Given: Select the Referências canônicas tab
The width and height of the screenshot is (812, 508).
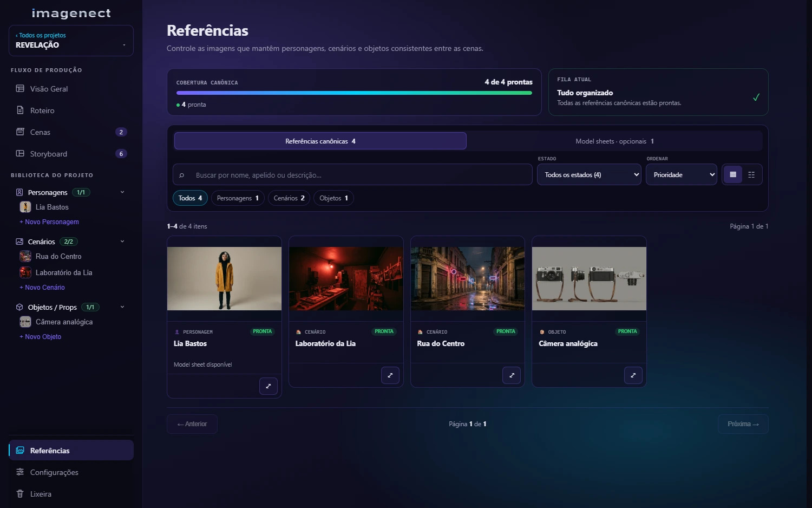Looking at the screenshot, I should [320, 141].
